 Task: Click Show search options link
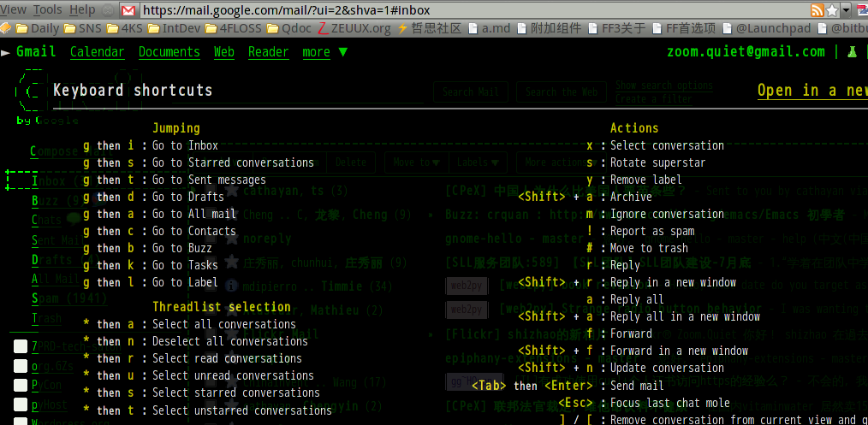pos(663,86)
